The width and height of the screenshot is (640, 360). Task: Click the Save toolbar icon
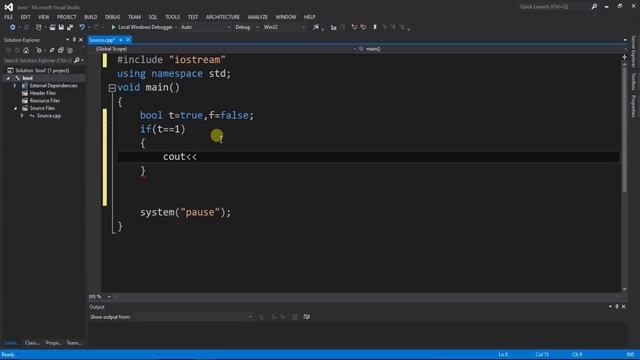(61, 27)
